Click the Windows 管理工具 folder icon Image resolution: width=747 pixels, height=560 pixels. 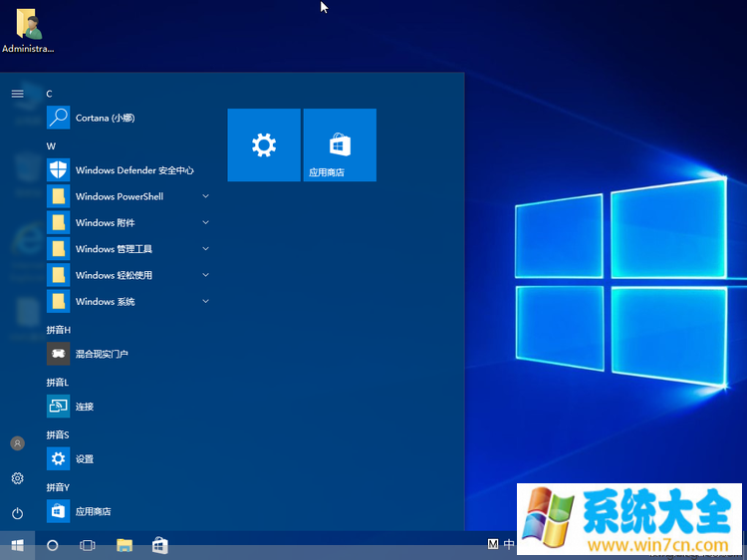(58, 249)
